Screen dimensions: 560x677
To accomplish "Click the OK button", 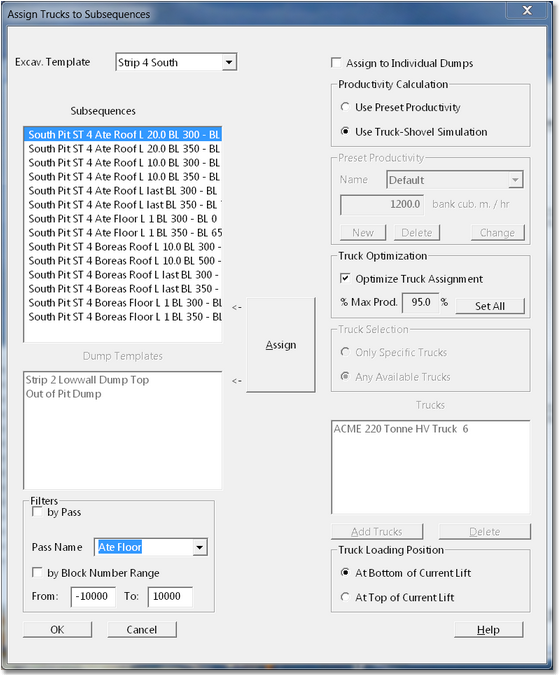I will tap(57, 630).
